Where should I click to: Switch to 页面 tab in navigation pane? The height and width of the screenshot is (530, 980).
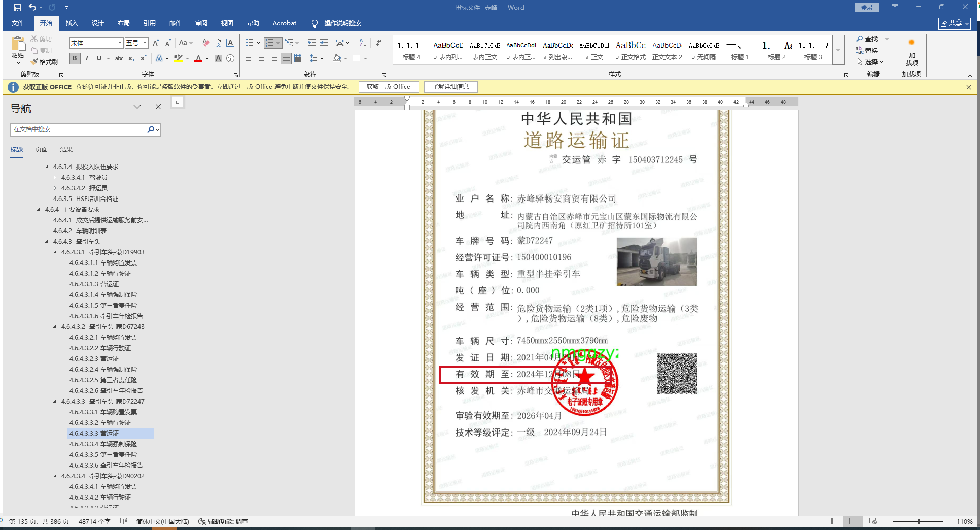pyautogui.click(x=42, y=149)
